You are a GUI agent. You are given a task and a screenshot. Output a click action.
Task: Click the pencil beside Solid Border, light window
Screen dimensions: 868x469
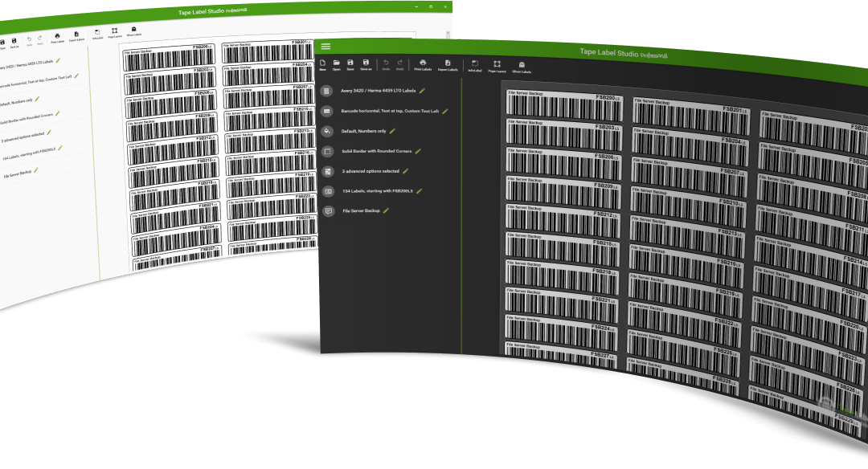[x=58, y=114]
